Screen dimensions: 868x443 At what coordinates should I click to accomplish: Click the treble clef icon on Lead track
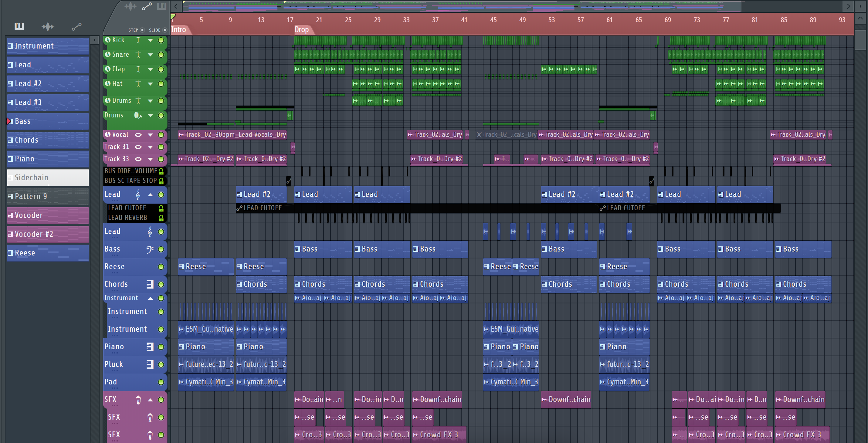138,194
